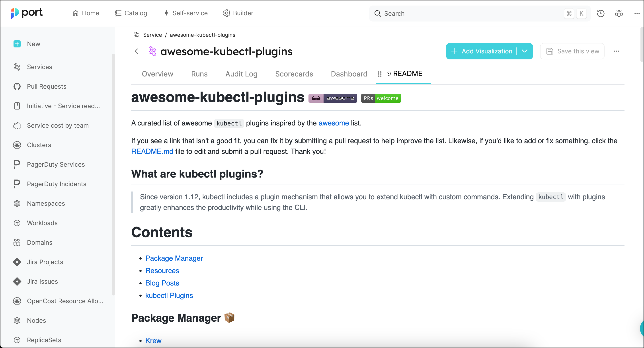Expand the Add Visualization dropdown arrow
The height and width of the screenshot is (348, 644).
point(525,51)
